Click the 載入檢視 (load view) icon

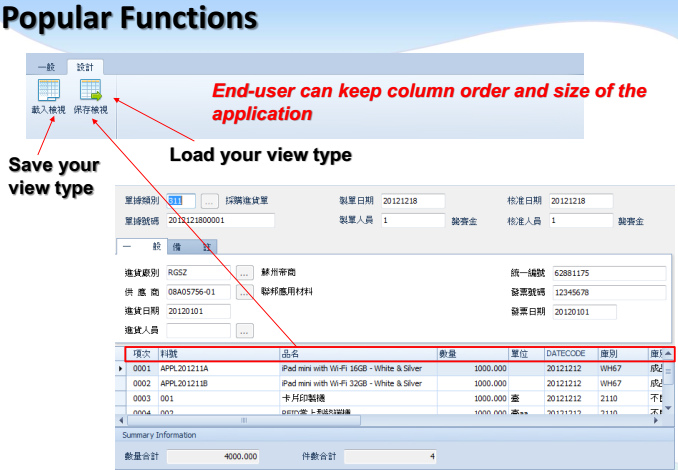tap(50, 93)
